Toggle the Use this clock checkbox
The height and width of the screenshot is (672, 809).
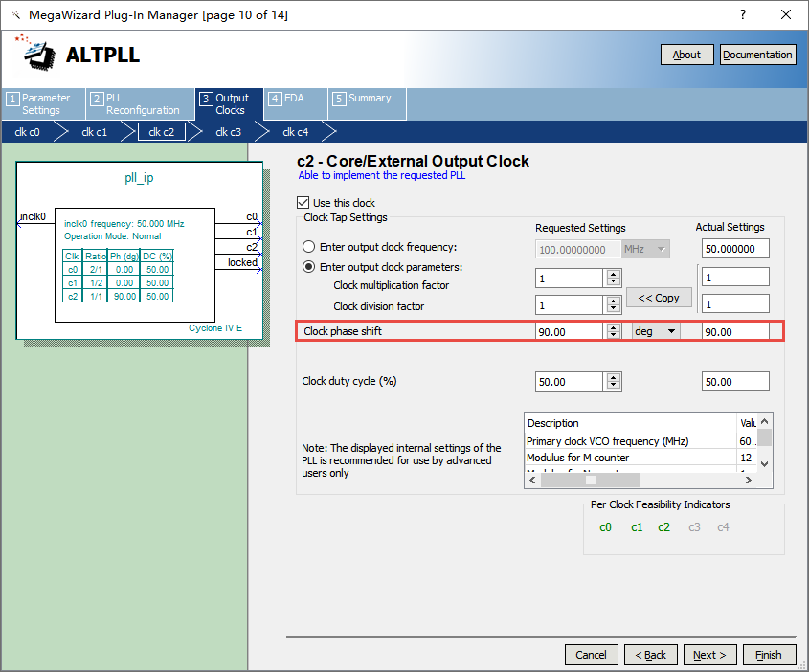pyautogui.click(x=303, y=203)
